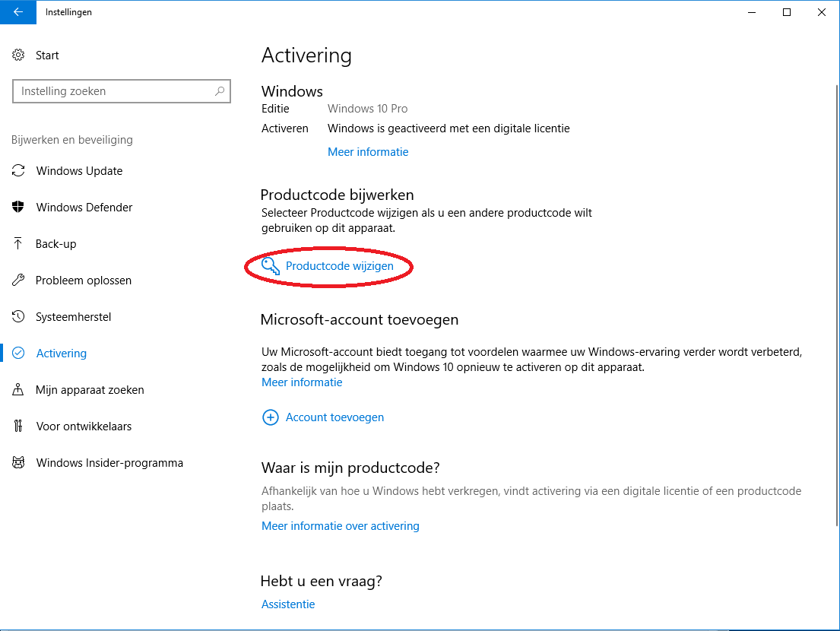Close the Instellingen window
This screenshot has height=631, width=840.
click(x=822, y=12)
